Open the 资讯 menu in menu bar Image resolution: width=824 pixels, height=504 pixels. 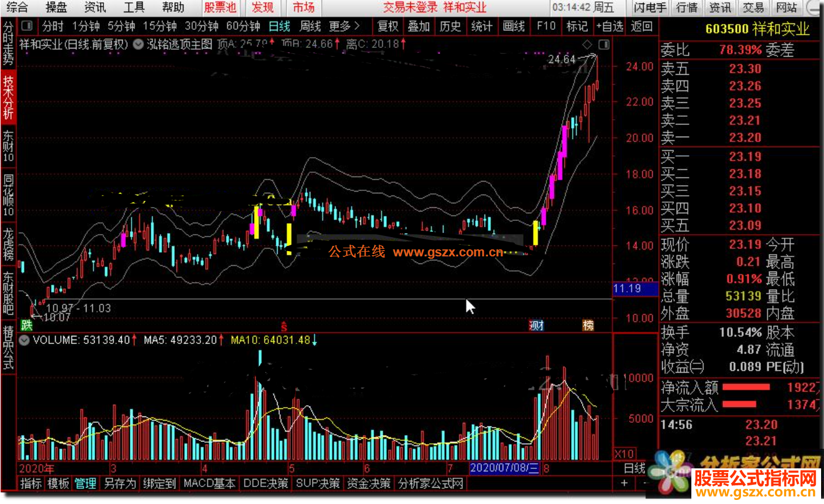[95, 8]
